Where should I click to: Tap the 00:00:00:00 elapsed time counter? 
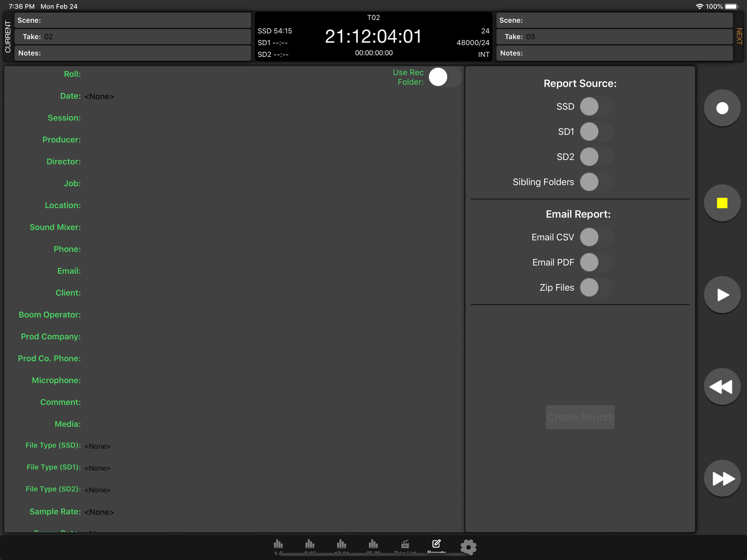point(373,53)
